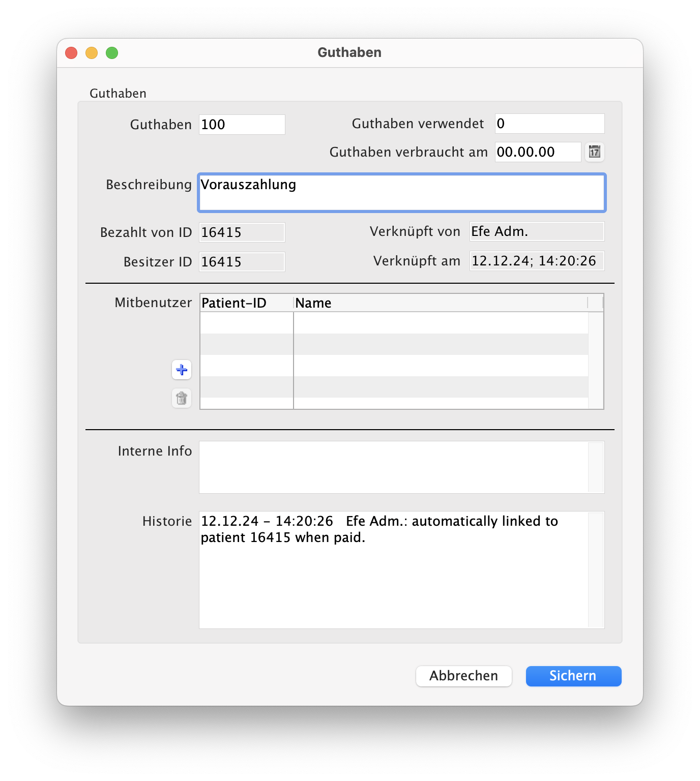Click the trash icon to delete Mitbenutzer

[182, 398]
